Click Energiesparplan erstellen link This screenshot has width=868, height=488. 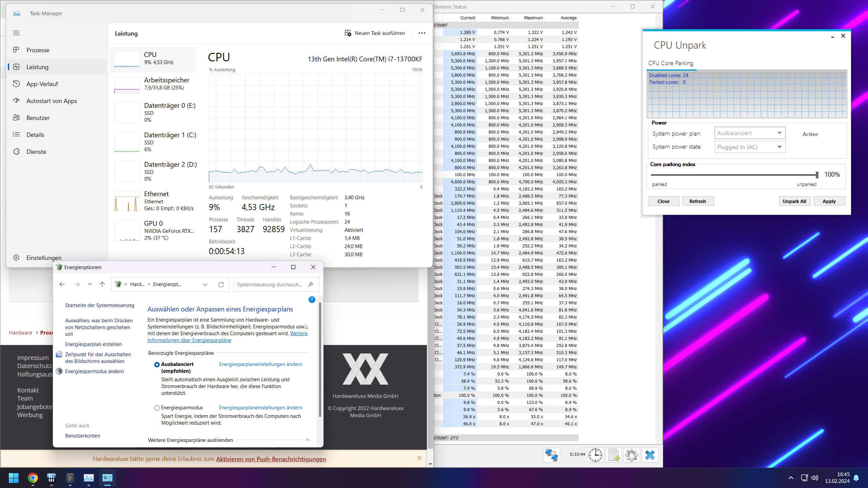click(x=93, y=344)
